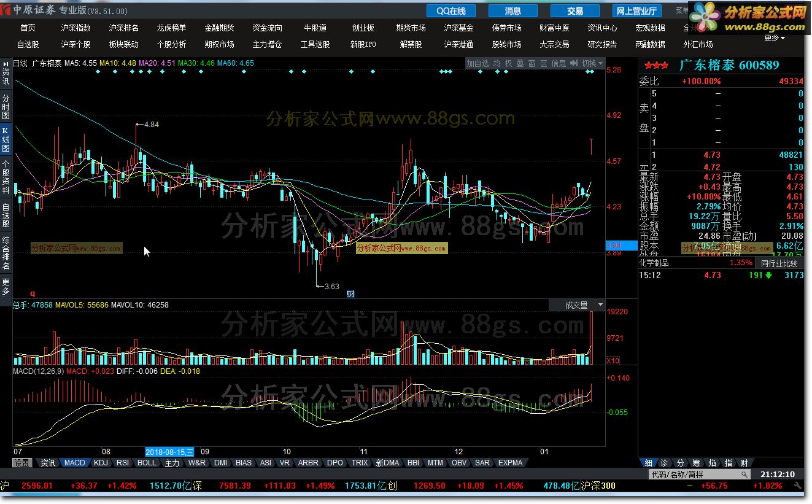Click the 叠 overlay icon in chart toolbar
This screenshot has width=812, height=504.
click(520, 63)
